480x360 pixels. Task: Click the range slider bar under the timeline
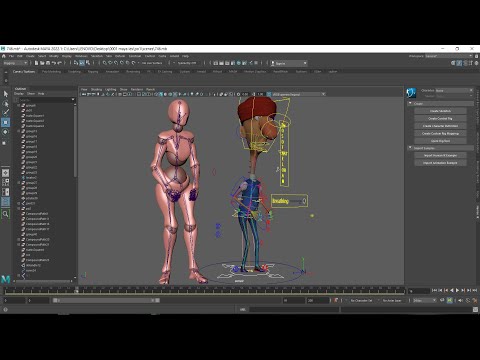point(106,300)
